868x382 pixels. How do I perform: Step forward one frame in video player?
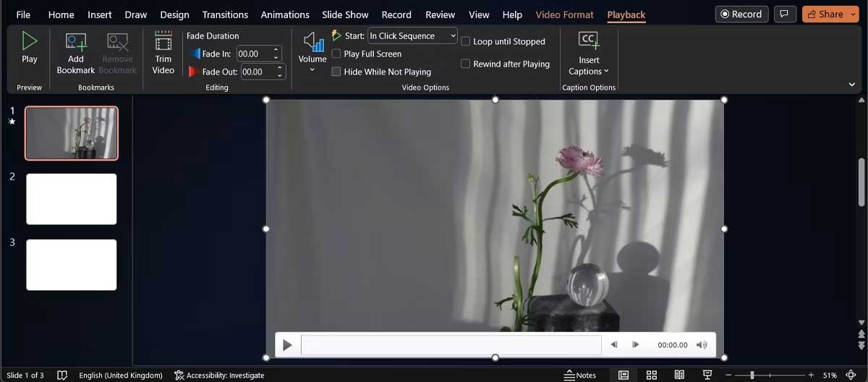click(636, 345)
